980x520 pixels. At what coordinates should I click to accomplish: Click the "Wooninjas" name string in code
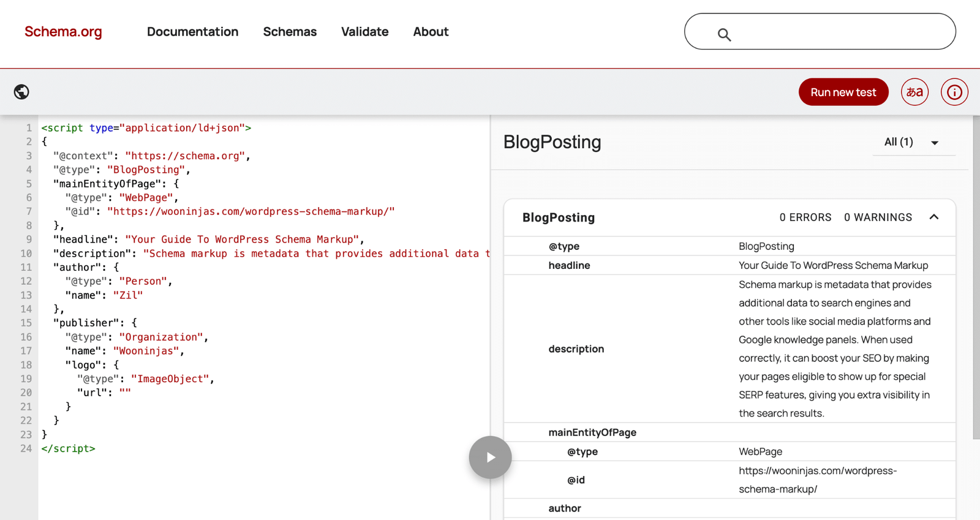click(146, 351)
